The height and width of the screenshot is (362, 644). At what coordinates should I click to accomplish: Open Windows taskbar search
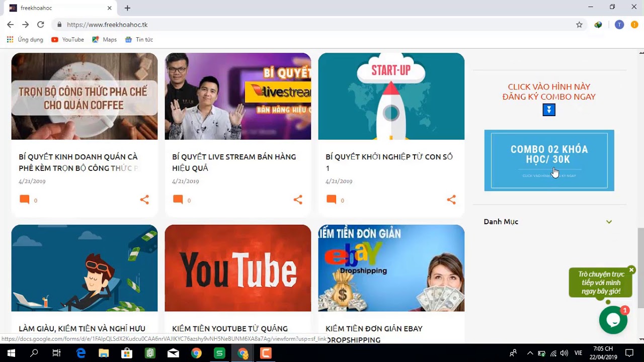[34, 353]
